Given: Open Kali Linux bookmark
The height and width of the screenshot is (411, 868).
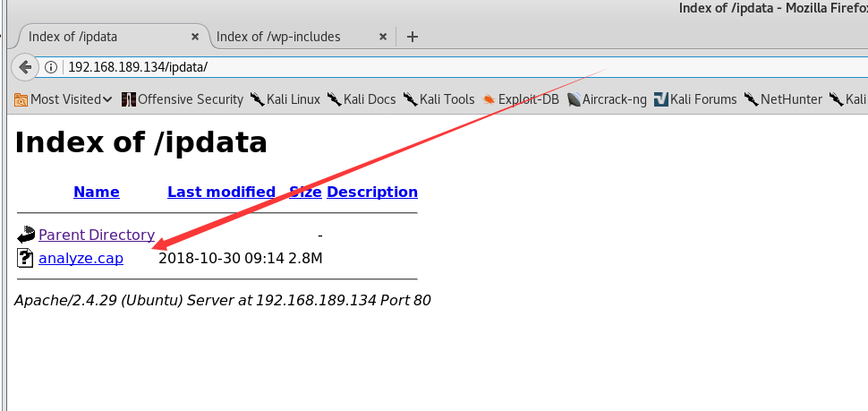Looking at the screenshot, I should coord(285,99).
